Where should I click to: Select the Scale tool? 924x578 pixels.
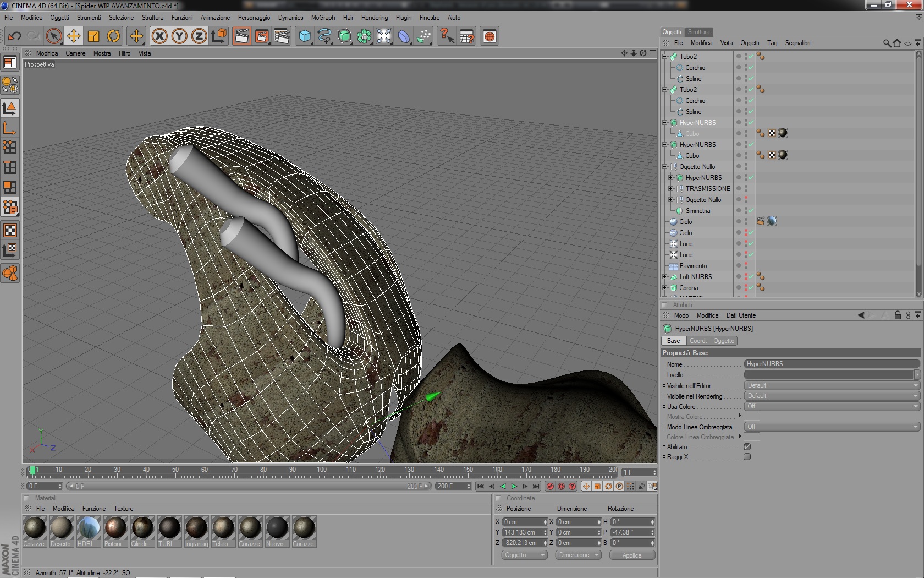tap(94, 37)
